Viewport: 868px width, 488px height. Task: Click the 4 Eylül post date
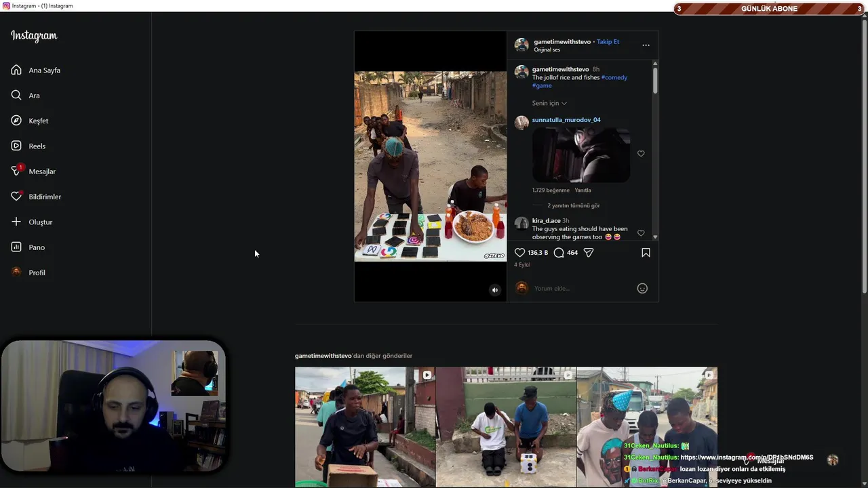click(522, 265)
